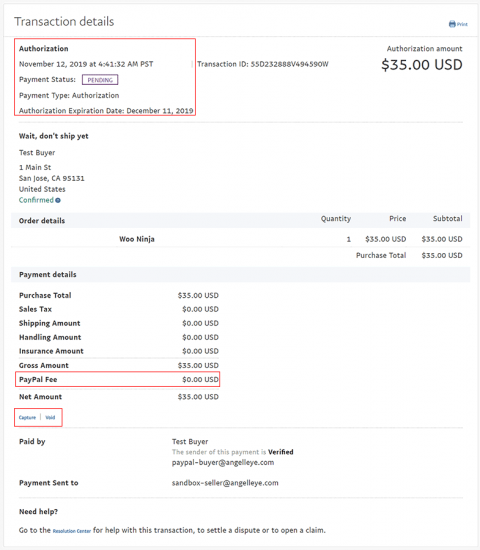Click the Confirmed address status text
The image size is (480, 550).
pyautogui.click(x=36, y=200)
